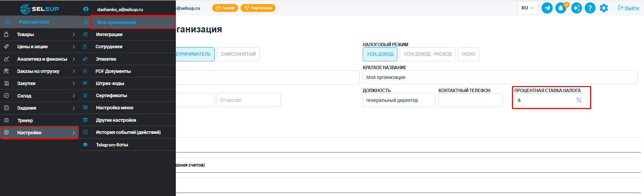The image size is (644, 196).
Task: Click the Выйти logout link
Action: [629, 8]
